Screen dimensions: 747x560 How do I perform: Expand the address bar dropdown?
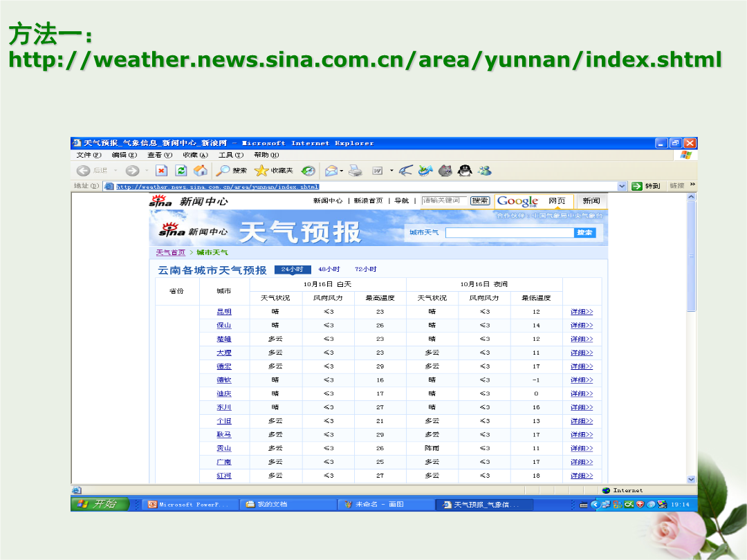click(x=622, y=186)
